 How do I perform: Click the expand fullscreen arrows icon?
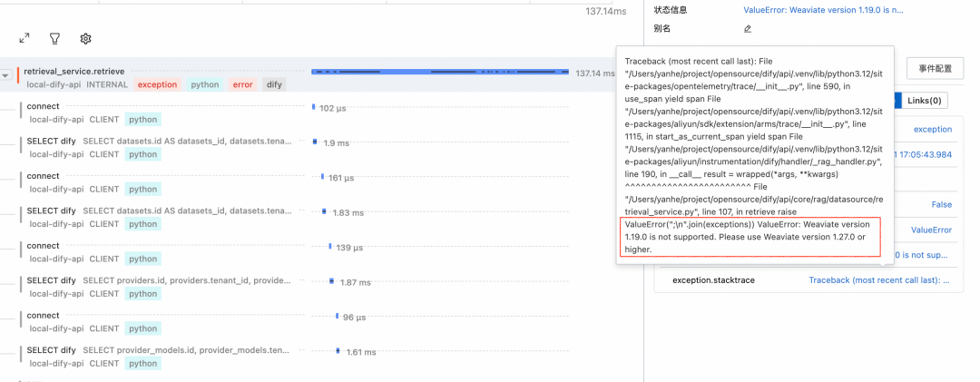24,39
